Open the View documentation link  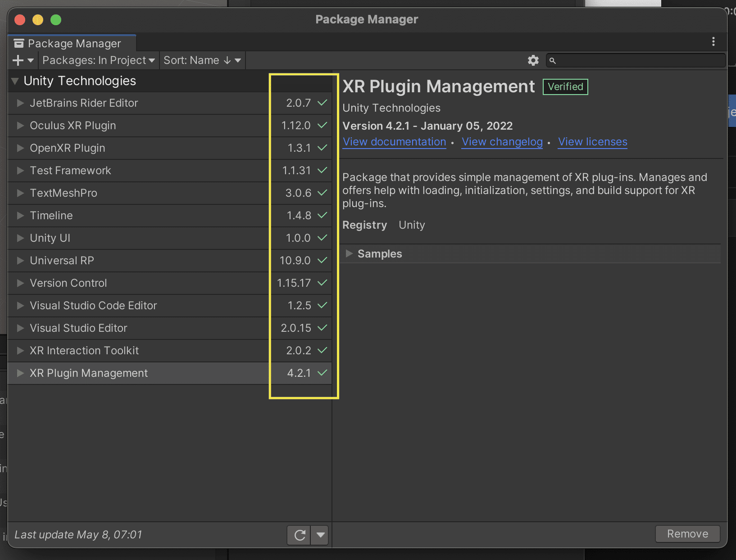[x=394, y=142]
